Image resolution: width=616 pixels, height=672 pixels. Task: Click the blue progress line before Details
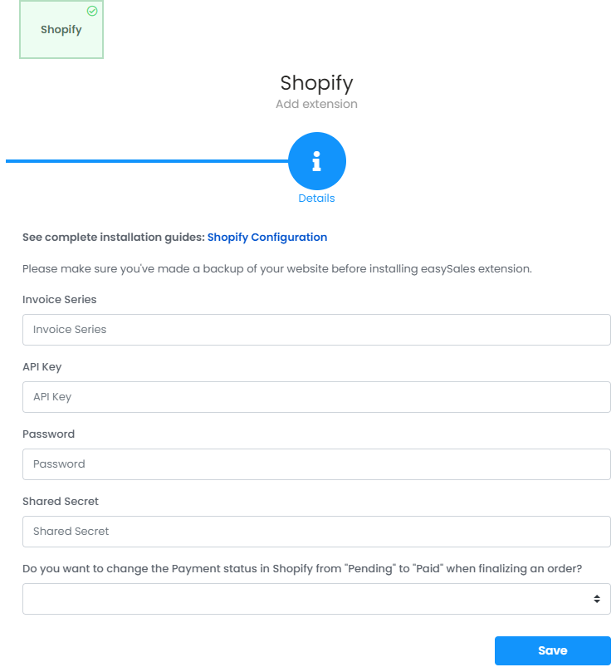point(147,161)
